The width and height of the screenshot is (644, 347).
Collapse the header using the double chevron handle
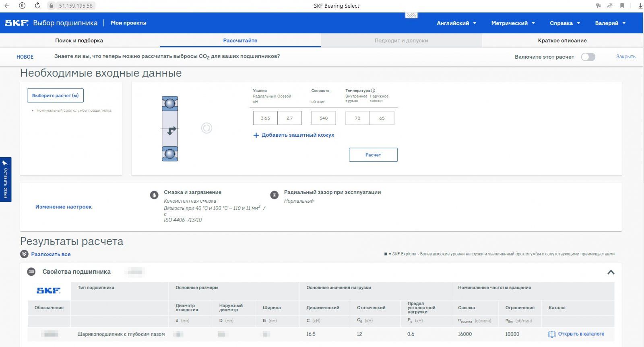411,15
